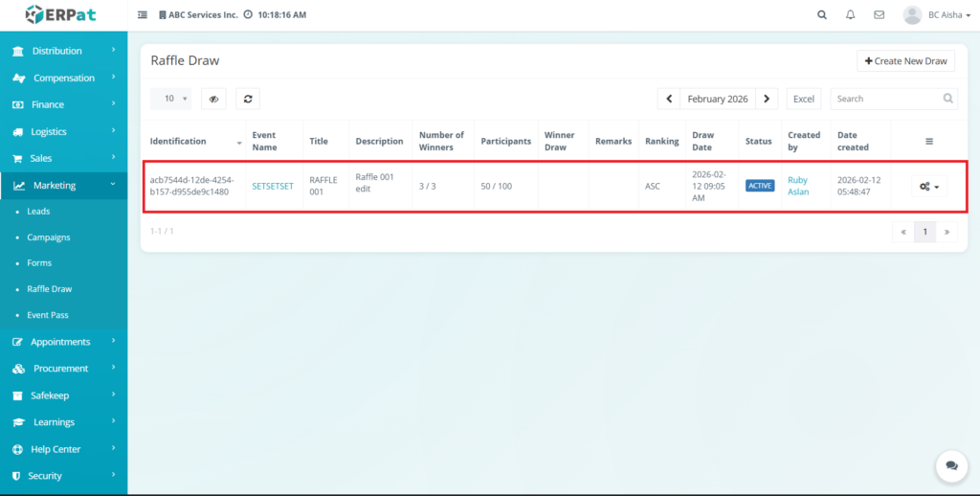
Task: Click Create New Draw button
Action: pos(905,61)
